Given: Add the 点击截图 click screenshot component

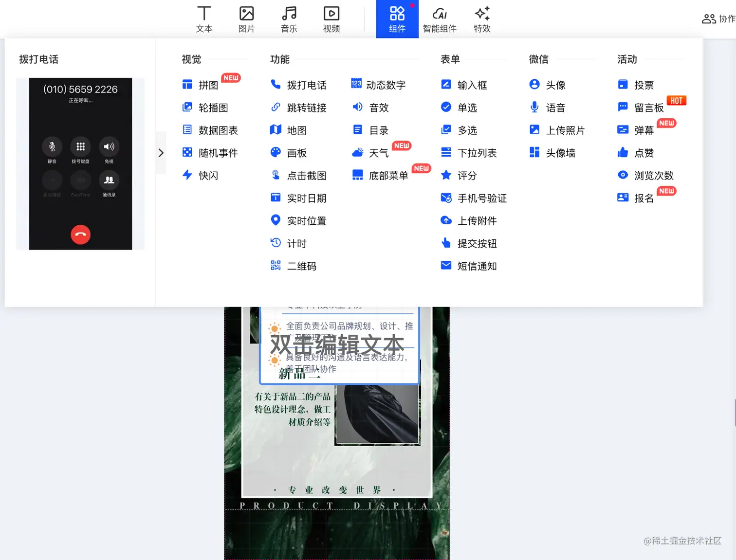Looking at the screenshot, I should 298,175.
